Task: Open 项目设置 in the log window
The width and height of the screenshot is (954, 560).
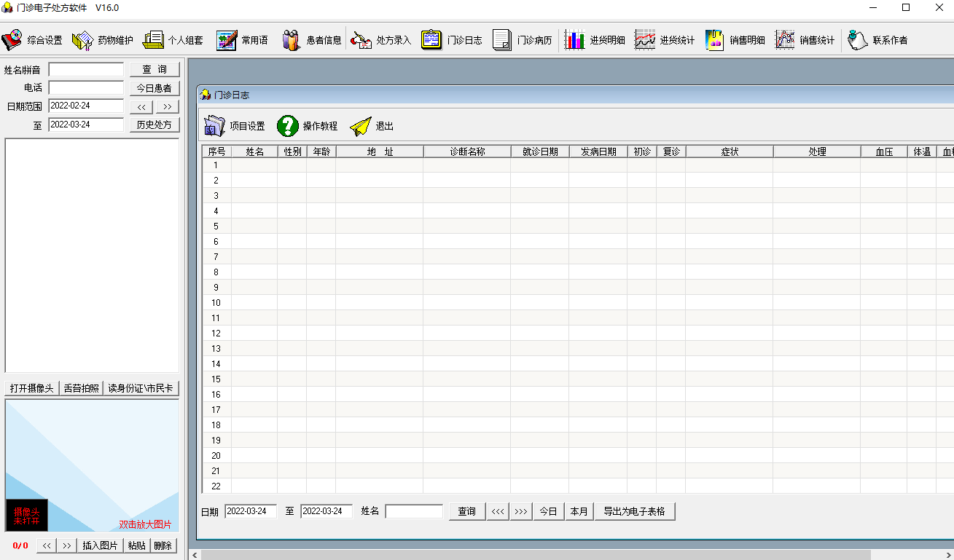Action: click(x=215, y=126)
